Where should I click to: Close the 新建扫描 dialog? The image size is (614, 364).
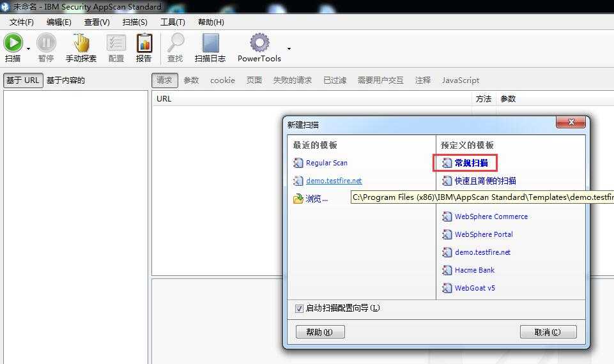tap(571, 122)
